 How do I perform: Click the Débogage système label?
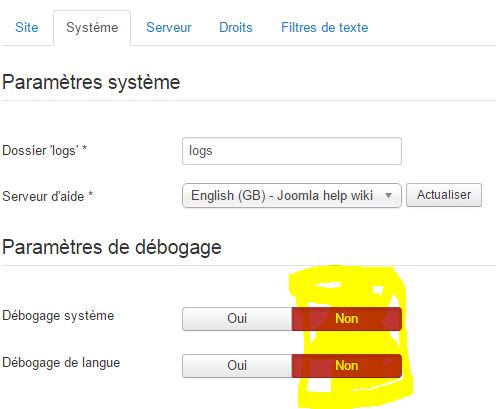pyautogui.click(x=58, y=316)
